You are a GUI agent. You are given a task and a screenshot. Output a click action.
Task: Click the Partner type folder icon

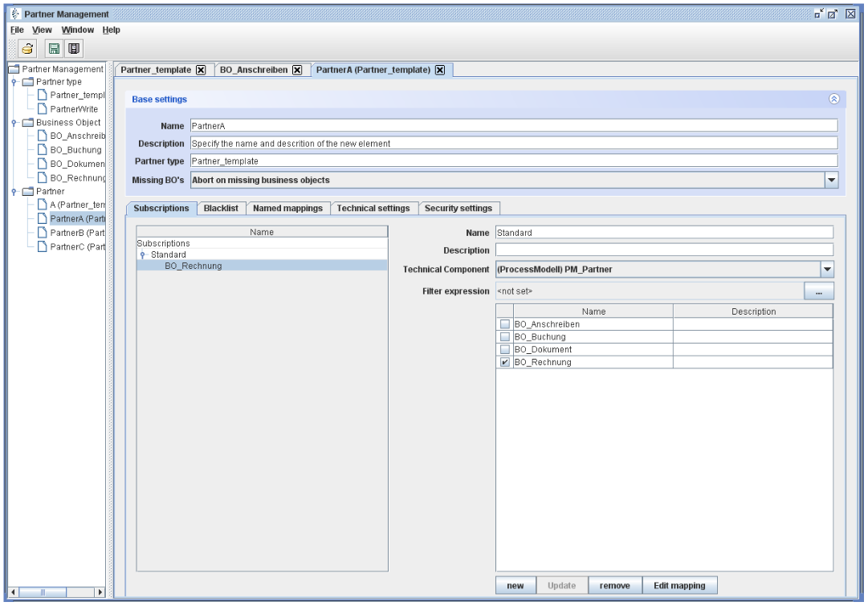(27, 82)
